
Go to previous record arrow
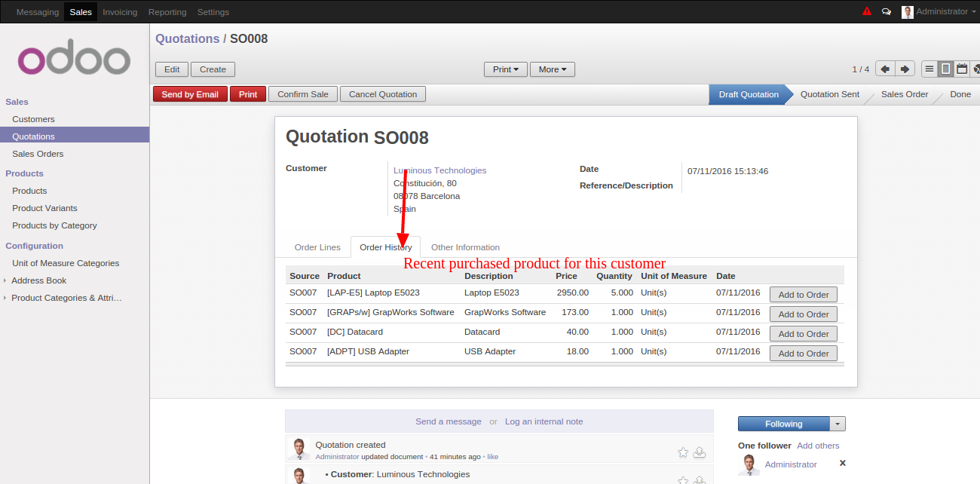point(885,69)
